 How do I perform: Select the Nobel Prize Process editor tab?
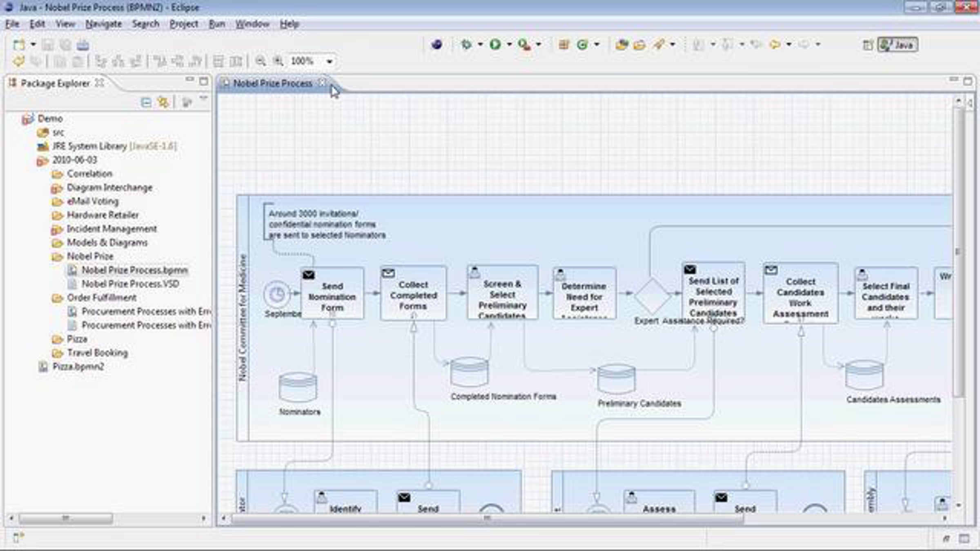(272, 83)
